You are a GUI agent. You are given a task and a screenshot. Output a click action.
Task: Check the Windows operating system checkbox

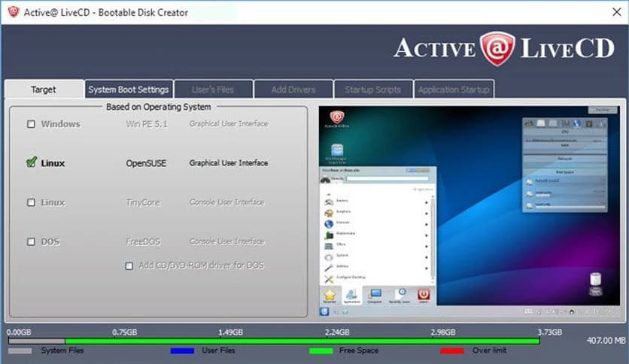tap(31, 124)
